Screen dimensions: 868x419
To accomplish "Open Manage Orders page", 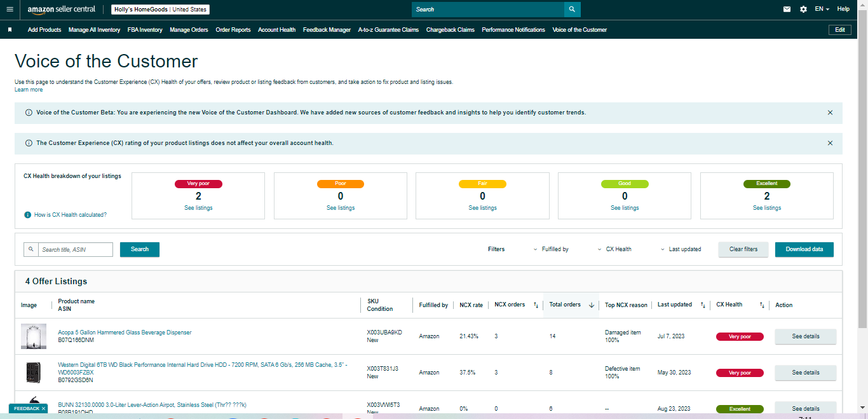I will [189, 30].
